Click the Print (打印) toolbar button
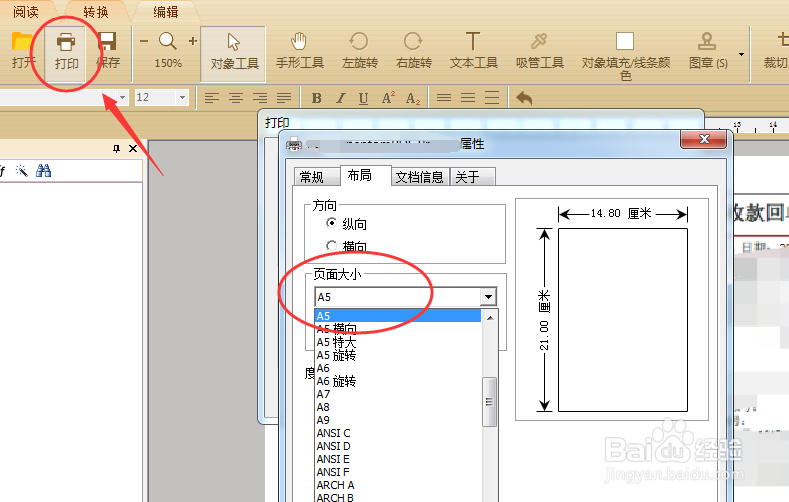This screenshot has height=502, width=789. click(x=66, y=52)
